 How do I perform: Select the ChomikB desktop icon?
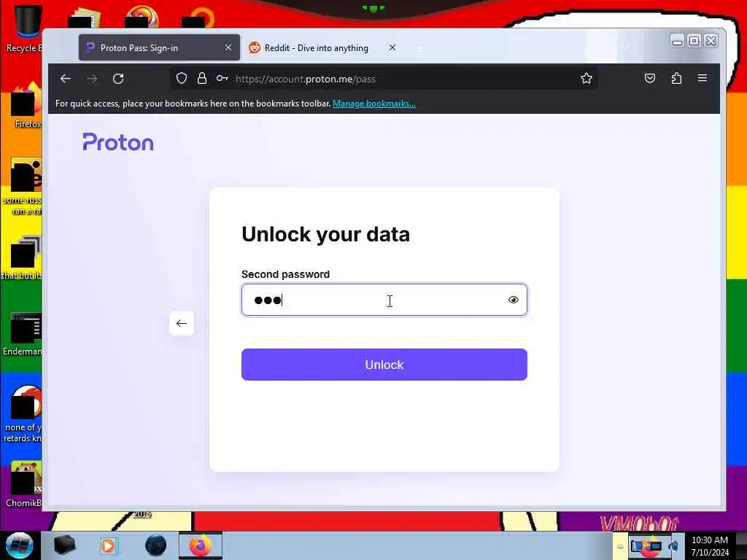click(23, 485)
